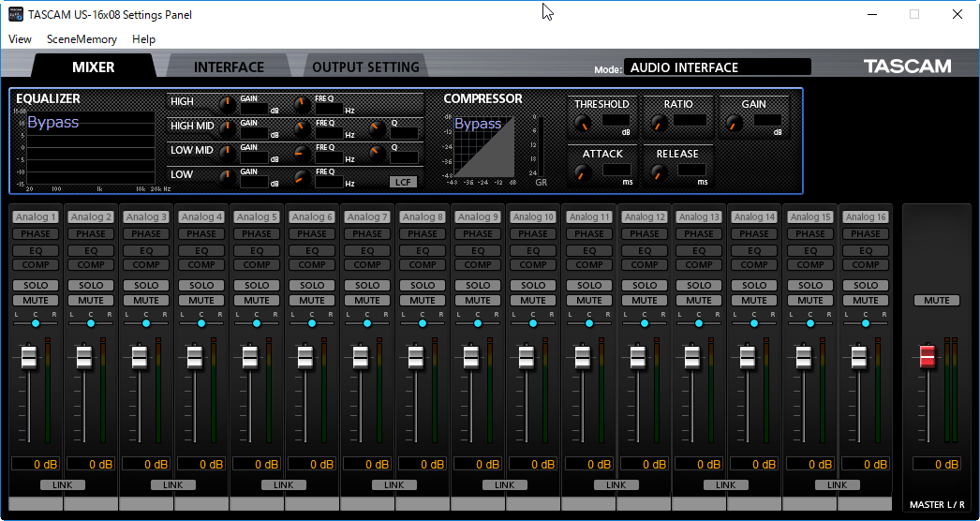The height and width of the screenshot is (521, 980).
Task: Click the red master fader
Action: [927, 356]
